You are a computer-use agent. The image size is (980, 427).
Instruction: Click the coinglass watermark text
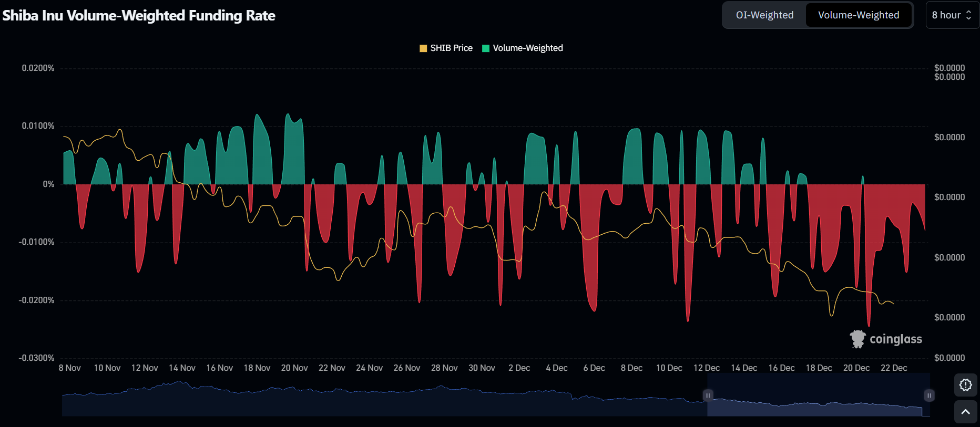tap(895, 339)
